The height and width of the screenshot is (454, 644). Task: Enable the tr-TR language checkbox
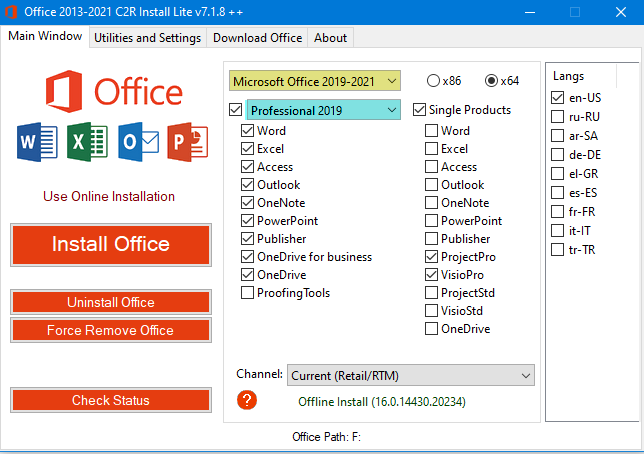click(x=557, y=249)
